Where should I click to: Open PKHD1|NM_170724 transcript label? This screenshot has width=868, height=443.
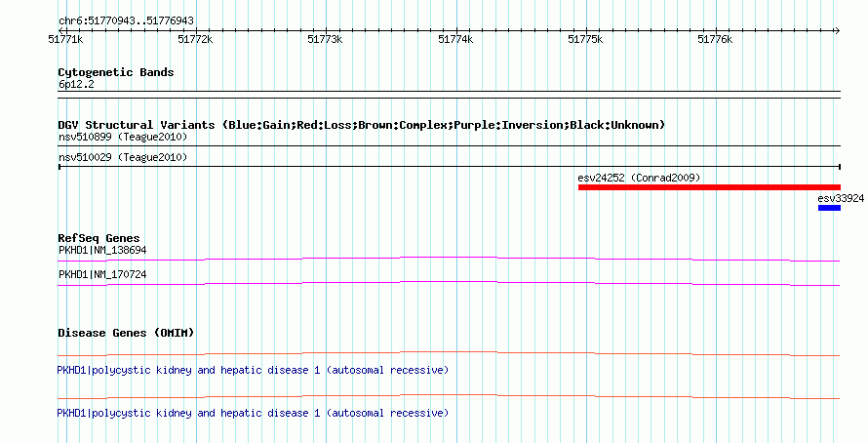[102, 274]
